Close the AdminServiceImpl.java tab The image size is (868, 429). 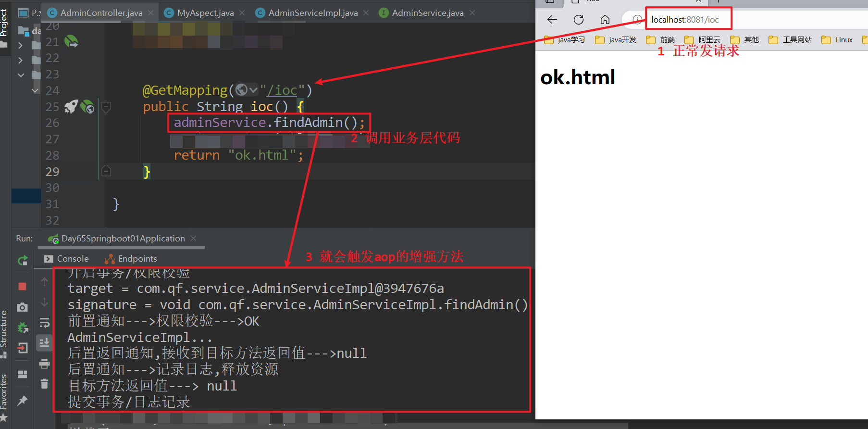[x=366, y=13]
